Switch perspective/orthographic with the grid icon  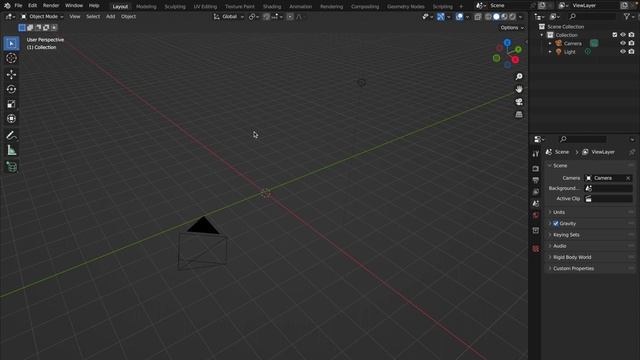click(519, 114)
